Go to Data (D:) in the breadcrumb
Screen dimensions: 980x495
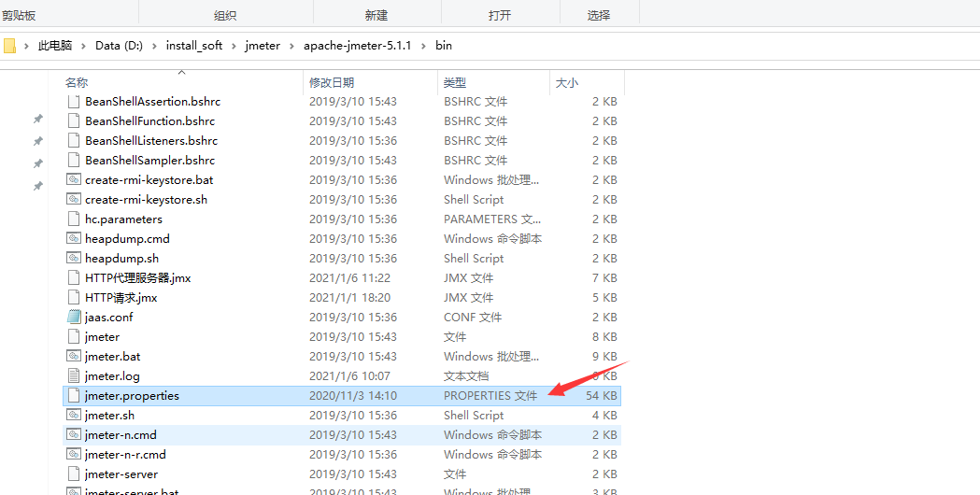[119, 46]
